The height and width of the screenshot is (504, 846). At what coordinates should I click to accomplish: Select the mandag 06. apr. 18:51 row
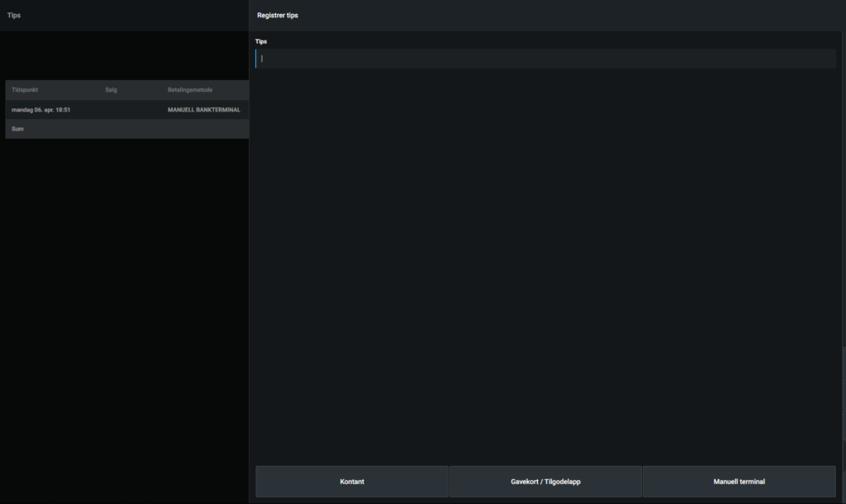(x=41, y=109)
